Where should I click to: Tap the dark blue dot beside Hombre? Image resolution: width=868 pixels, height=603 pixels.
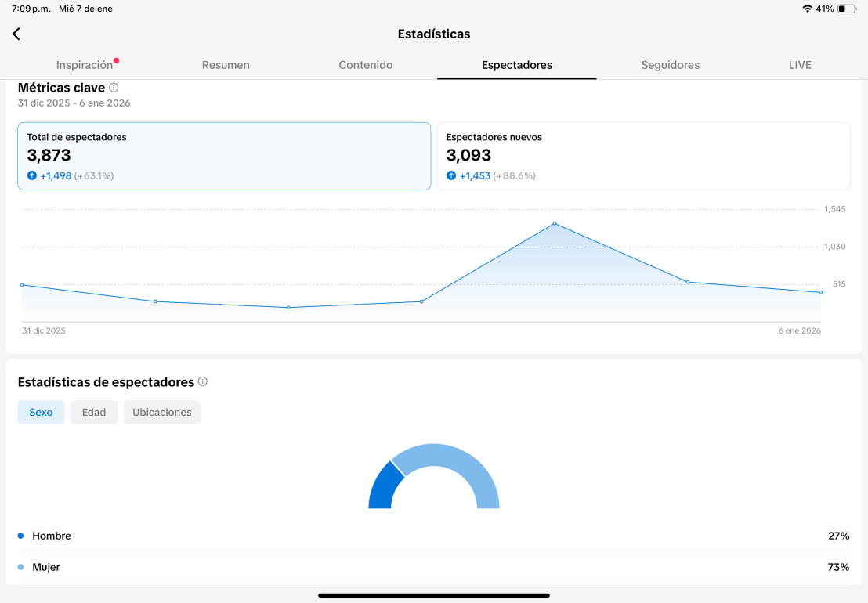tap(21, 536)
